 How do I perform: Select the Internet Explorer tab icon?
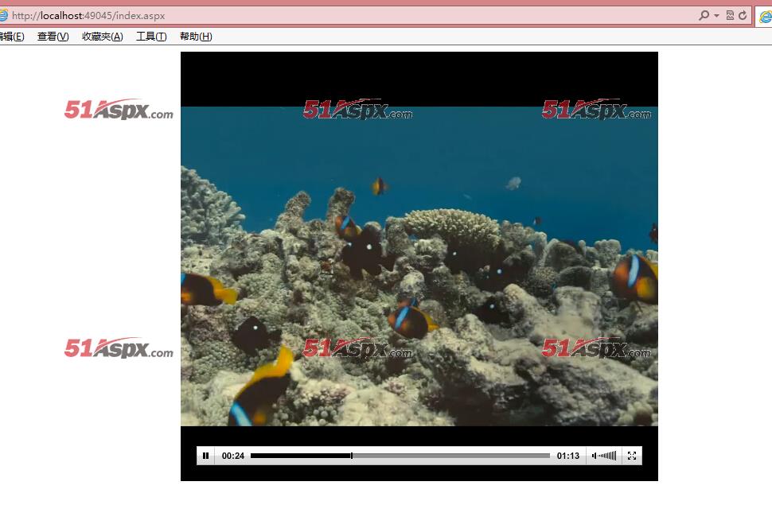(x=765, y=17)
